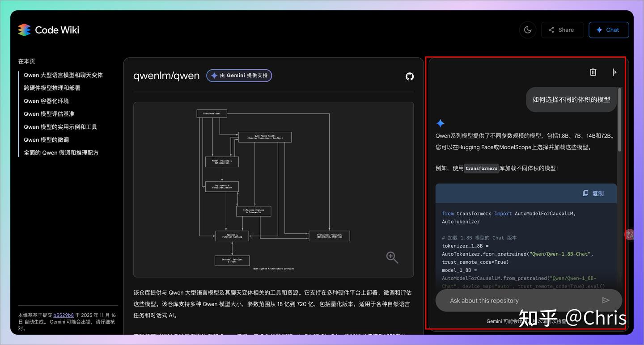Copy the code snippet with 复制
The width and height of the screenshot is (644, 345).
click(593, 194)
